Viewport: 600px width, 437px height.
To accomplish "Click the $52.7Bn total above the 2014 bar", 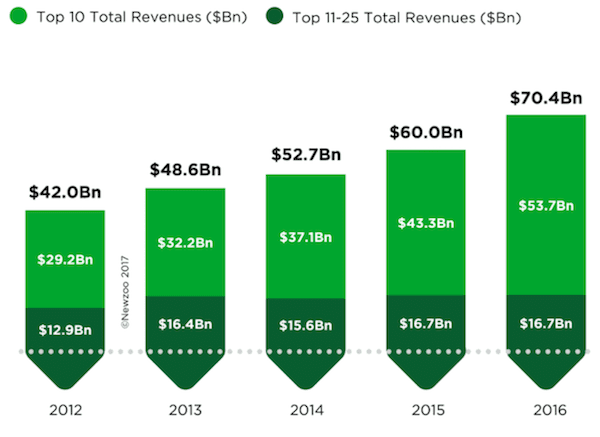I will [306, 155].
